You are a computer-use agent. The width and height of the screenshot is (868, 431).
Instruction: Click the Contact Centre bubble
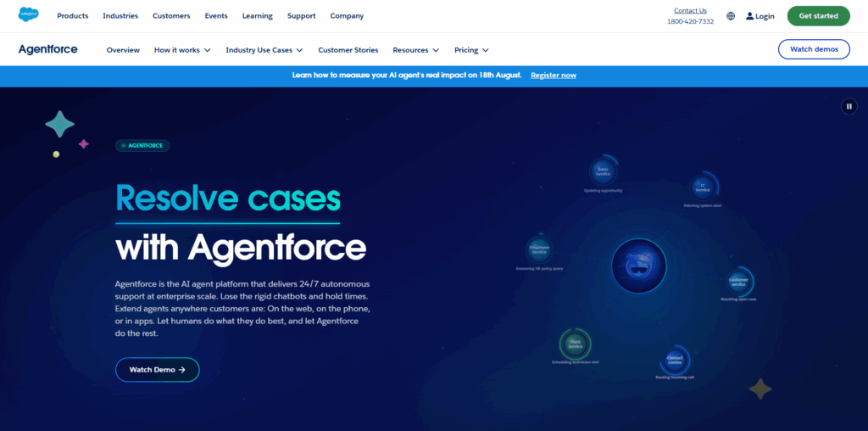[675, 361]
